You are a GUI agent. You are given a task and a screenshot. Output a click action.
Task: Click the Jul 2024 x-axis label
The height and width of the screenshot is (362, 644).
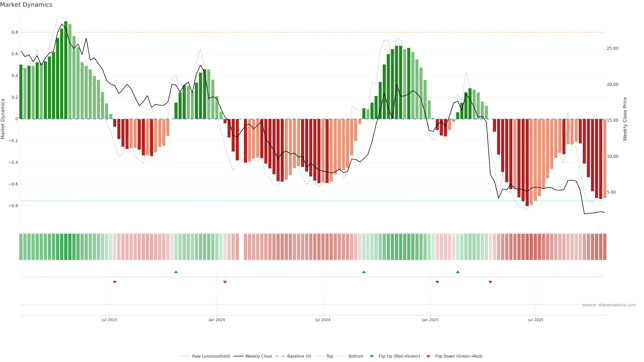tap(323, 320)
